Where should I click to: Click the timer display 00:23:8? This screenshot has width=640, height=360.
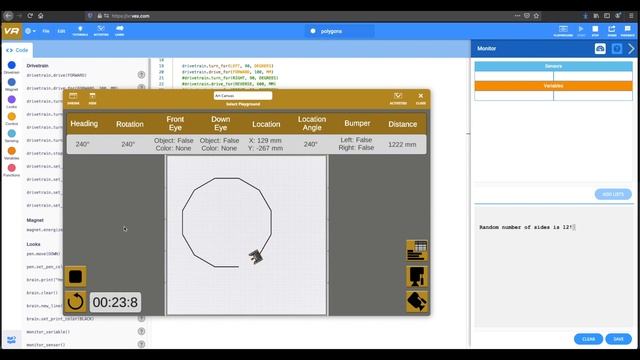tap(115, 302)
